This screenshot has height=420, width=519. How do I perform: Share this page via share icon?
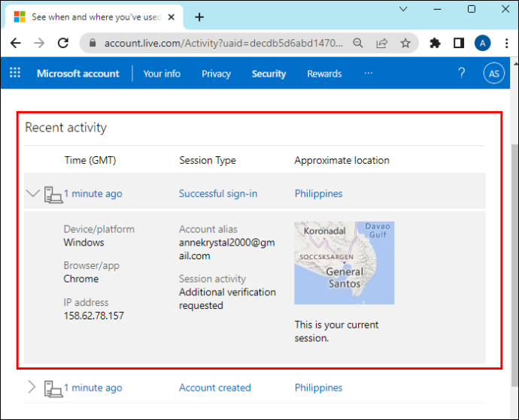(x=381, y=43)
